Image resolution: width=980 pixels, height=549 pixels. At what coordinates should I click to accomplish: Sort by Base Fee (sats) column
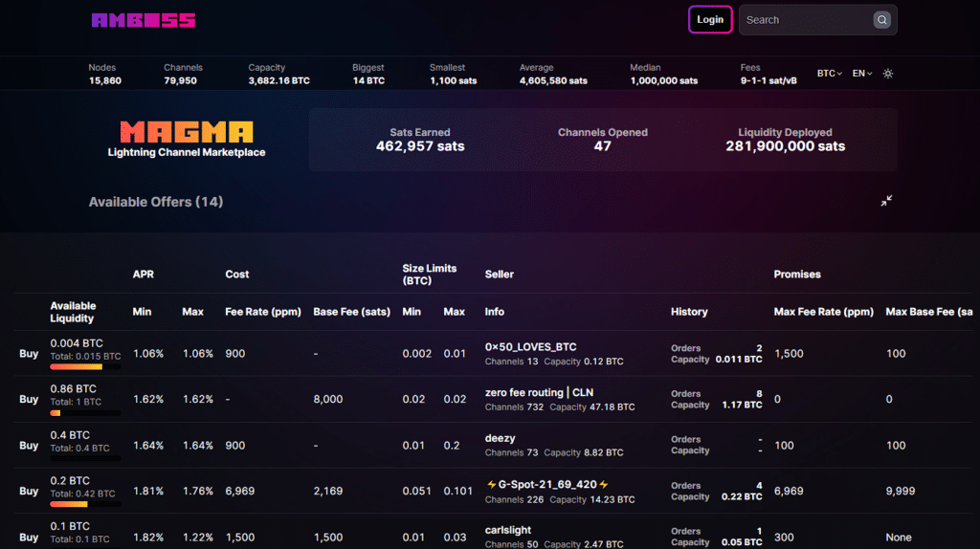coord(352,312)
